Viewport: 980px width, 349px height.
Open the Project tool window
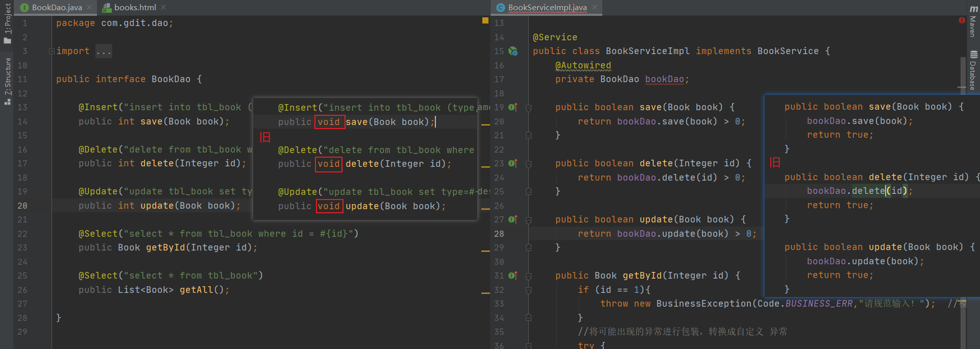point(7,23)
